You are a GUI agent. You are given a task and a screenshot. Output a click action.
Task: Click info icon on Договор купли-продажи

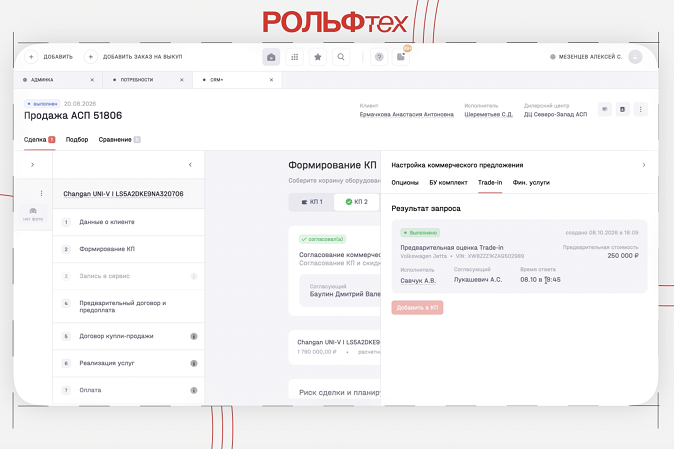click(x=194, y=336)
